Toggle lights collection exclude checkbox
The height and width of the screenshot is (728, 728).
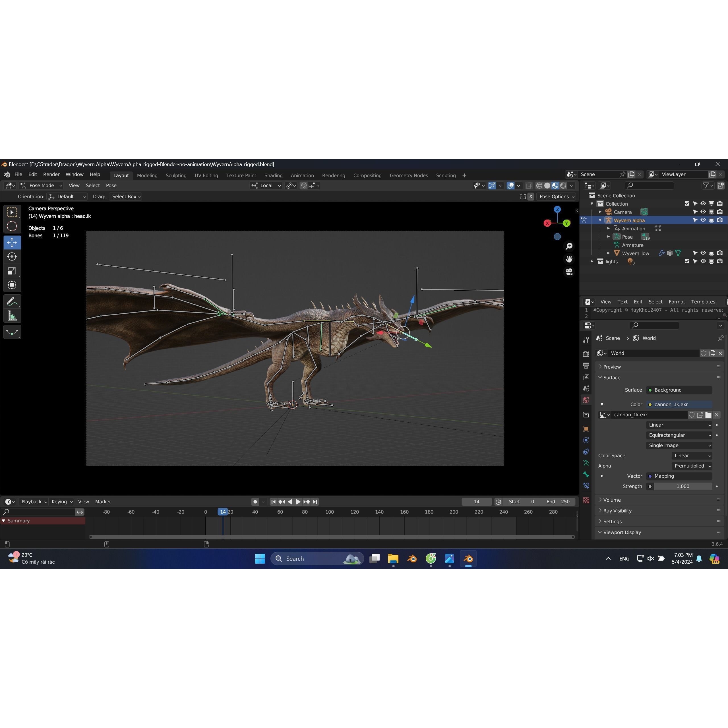[687, 261]
